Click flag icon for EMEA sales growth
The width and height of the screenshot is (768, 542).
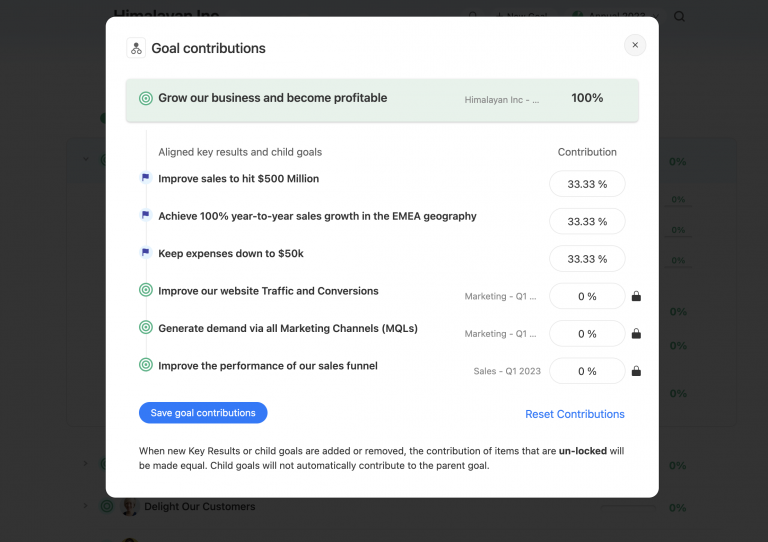coord(145,216)
